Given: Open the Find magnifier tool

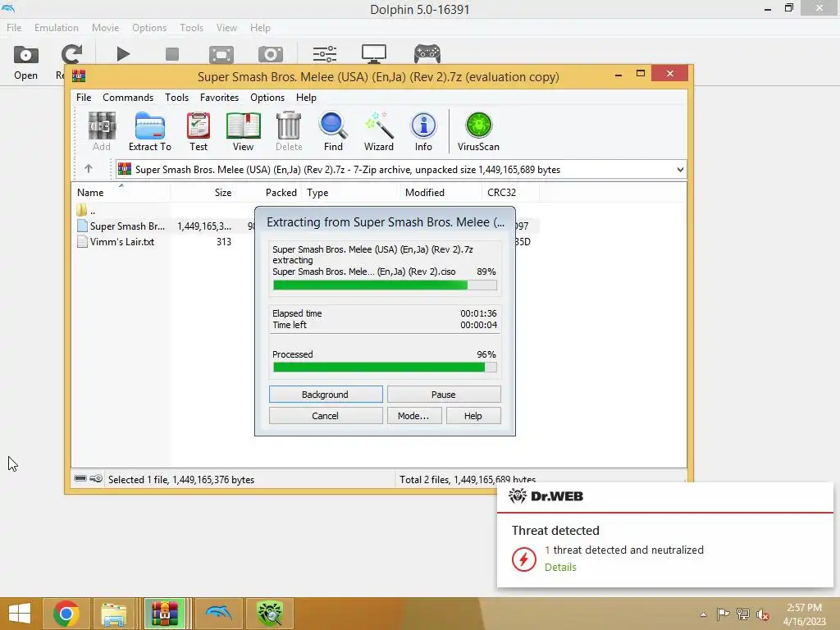Looking at the screenshot, I should (x=333, y=132).
